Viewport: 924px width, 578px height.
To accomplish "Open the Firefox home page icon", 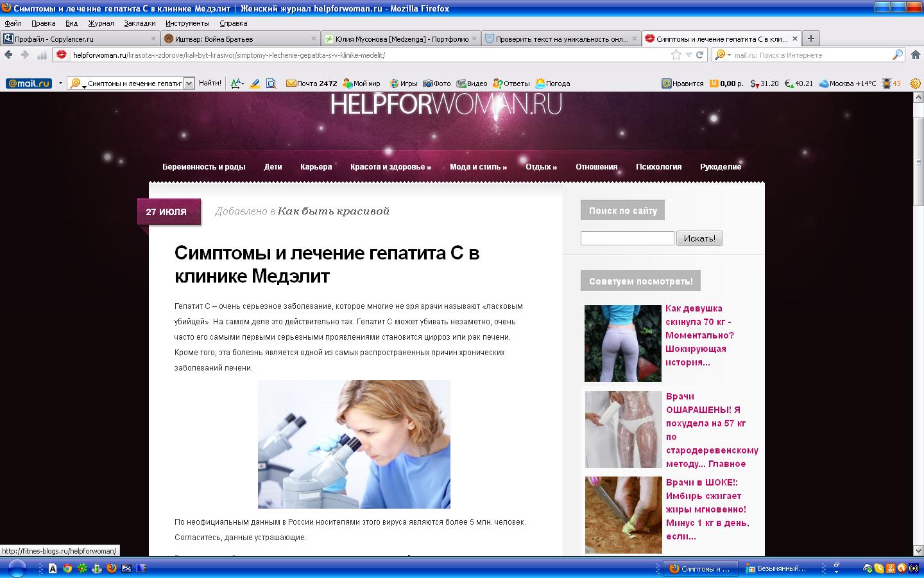I will point(916,55).
